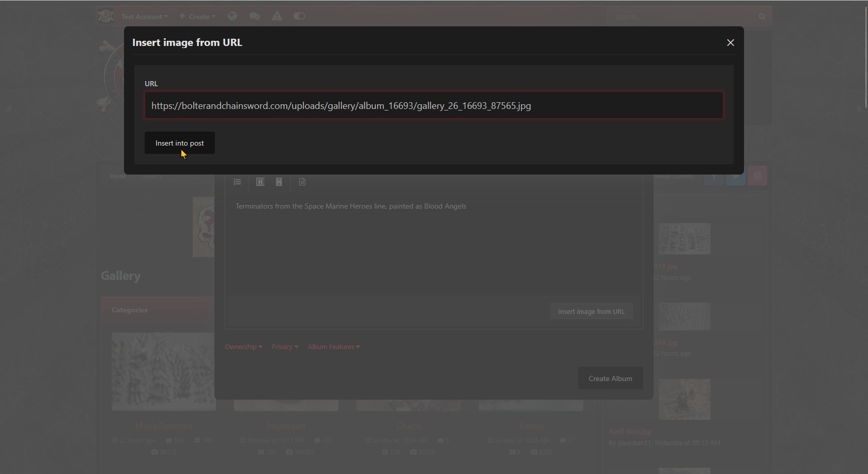Image resolution: width=868 pixels, height=474 pixels.
Task: Click the globe notifications icon
Action: 233,17
